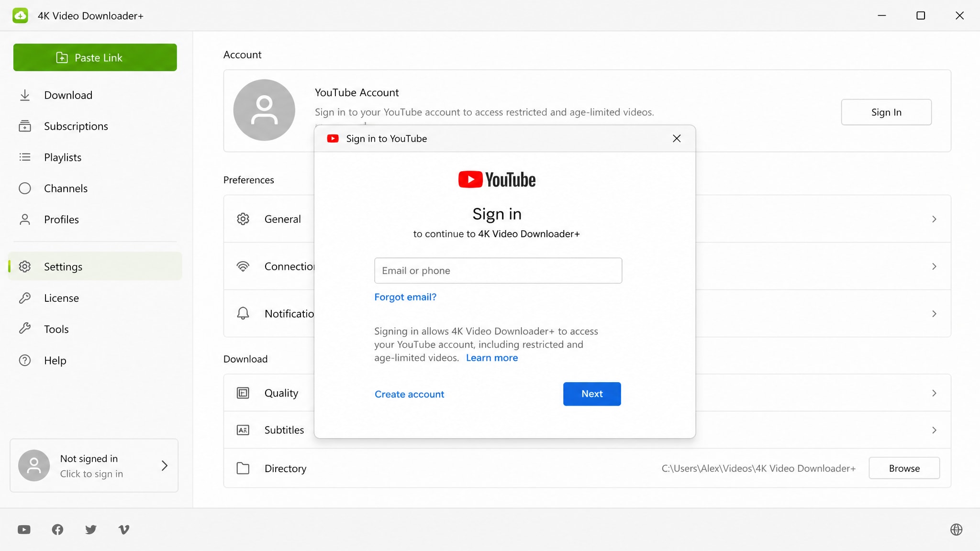Open the Subtitles settings row
This screenshot has height=551, width=980.
[x=587, y=430]
